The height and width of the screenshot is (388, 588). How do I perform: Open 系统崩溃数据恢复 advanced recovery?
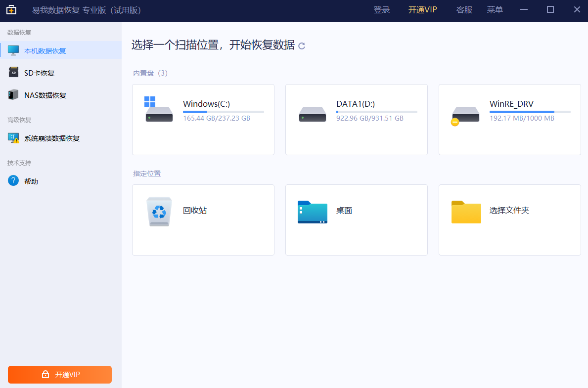click(51, 138)
